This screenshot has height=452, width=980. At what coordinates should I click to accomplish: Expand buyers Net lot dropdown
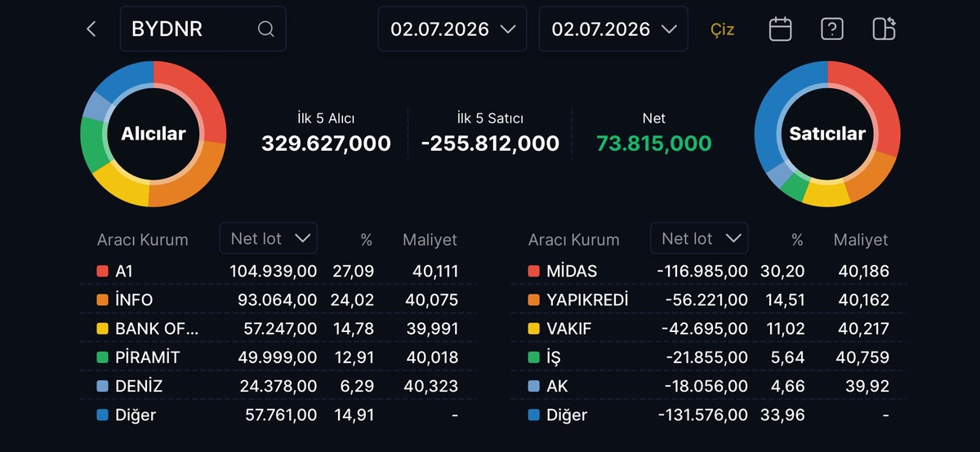[269, 238]
